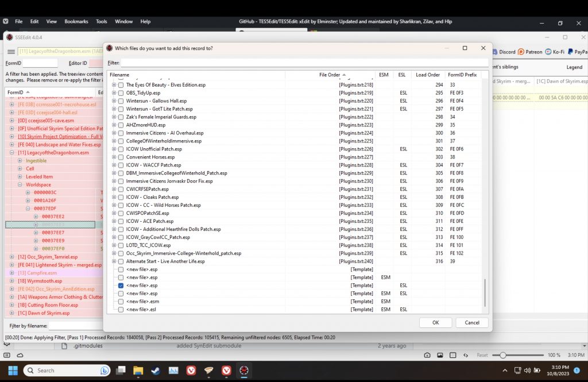Open the Bookmarks menu
588x382 pixels.
click(x=76, y=21)
